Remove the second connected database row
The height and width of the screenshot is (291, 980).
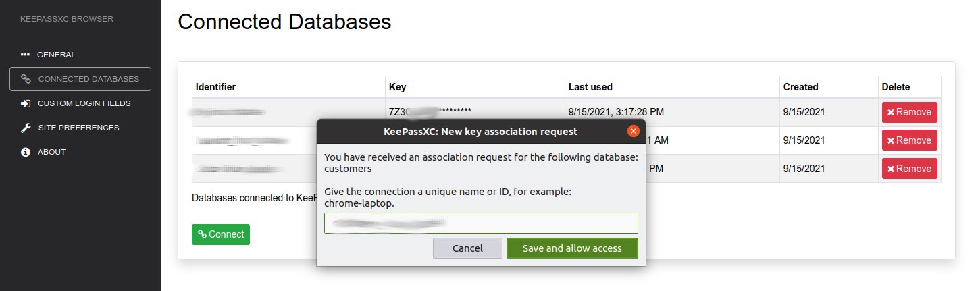(909, 140)
